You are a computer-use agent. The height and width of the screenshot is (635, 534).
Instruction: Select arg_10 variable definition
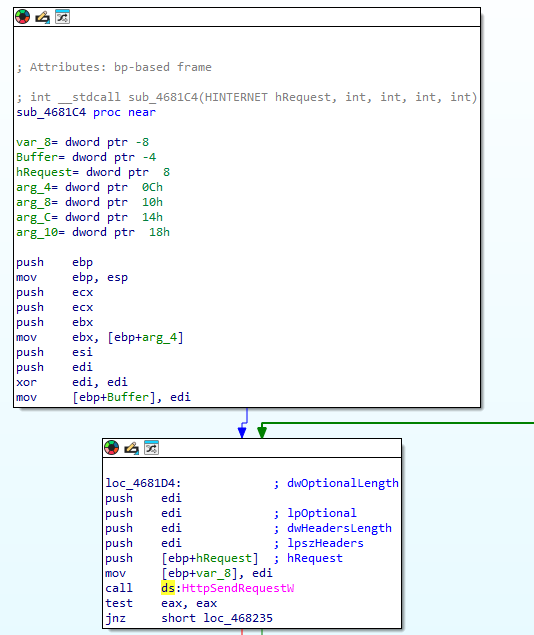point(93,232)
